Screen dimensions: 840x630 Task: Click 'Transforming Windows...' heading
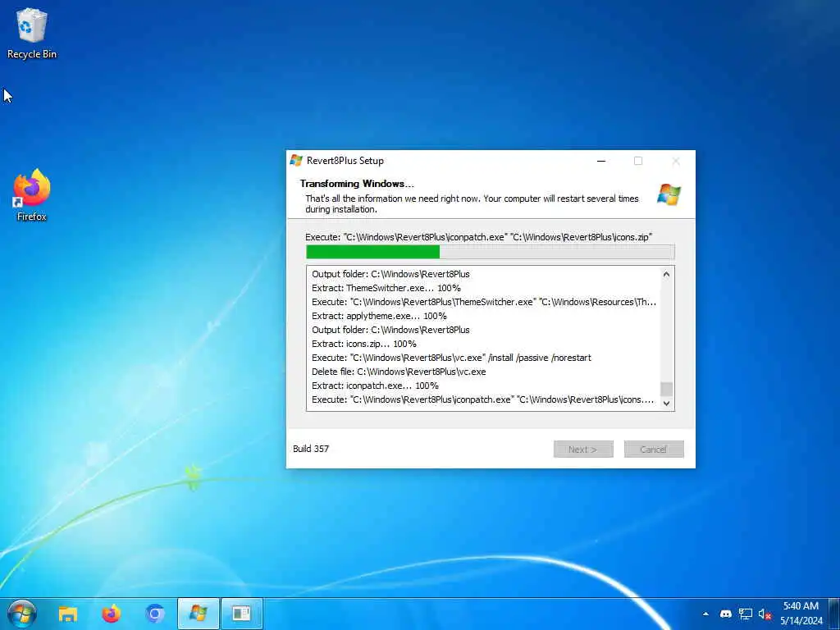tap(357, 183)
